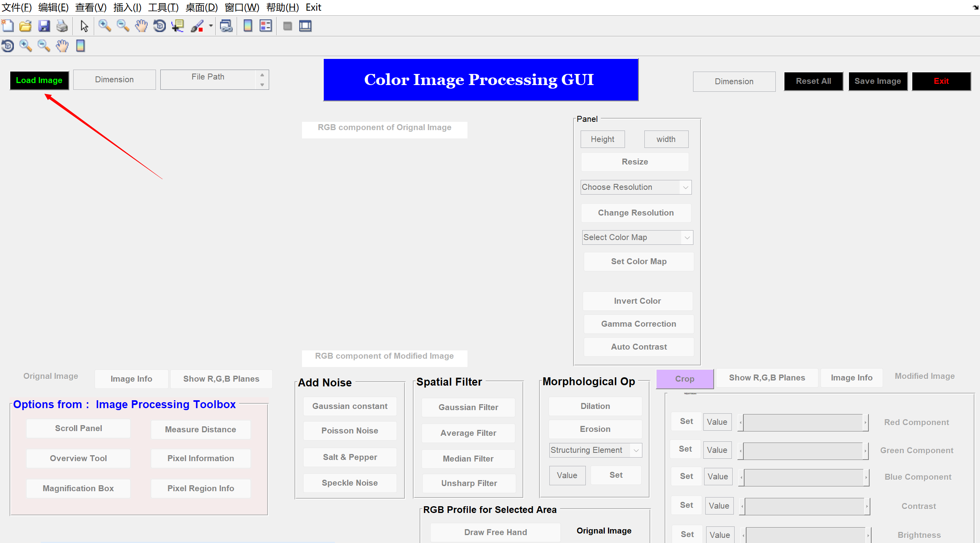Click the Link Plot icon
Screen dimensions: 980x543
pyautogui.click(x=226, y=26)
